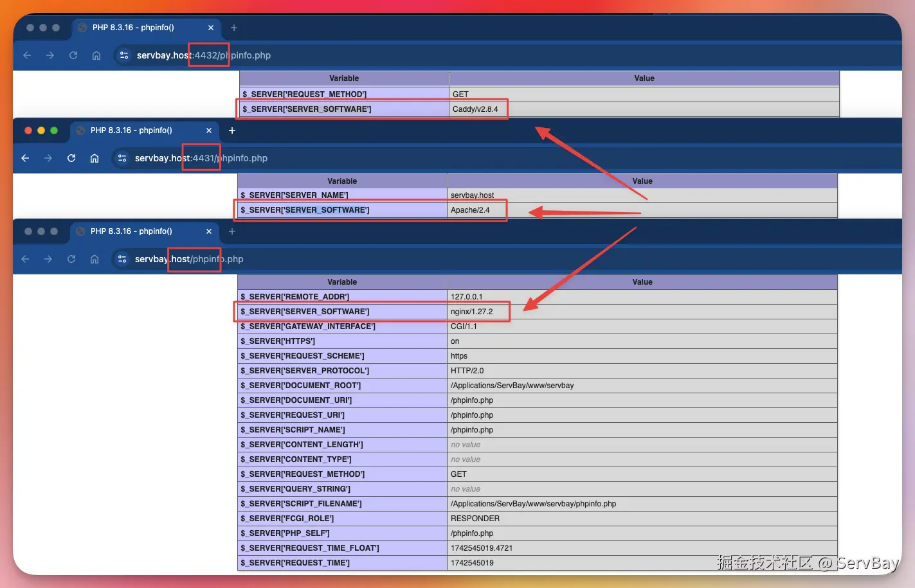Click $_SERVER['HTTPS'] variable cell
The width and height of the screenshot is (915, 588).
click(342, 341)
